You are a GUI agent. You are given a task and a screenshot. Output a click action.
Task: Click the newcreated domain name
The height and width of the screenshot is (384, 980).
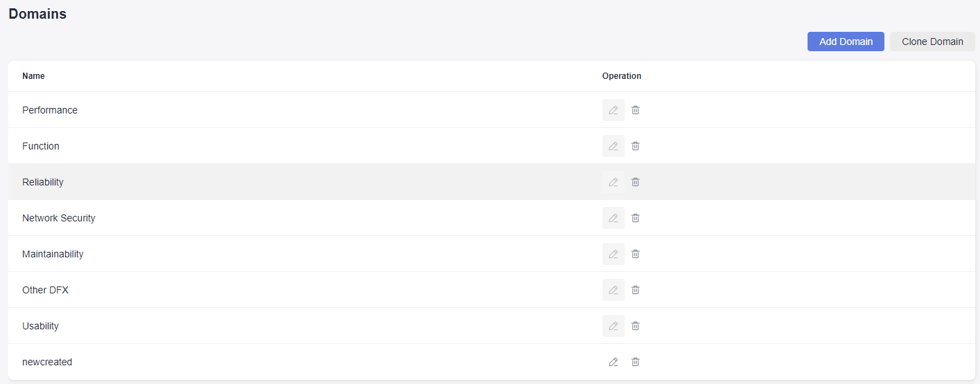47,362
